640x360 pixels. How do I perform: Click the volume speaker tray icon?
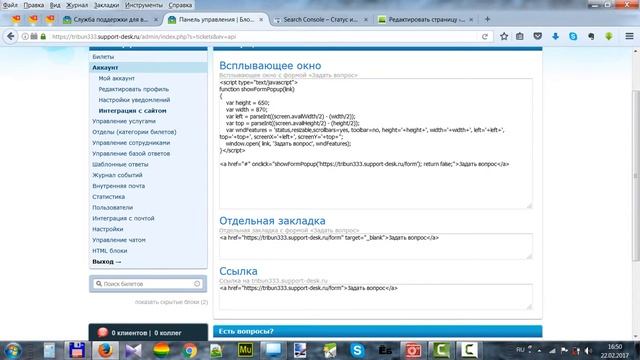click(588, 351)
